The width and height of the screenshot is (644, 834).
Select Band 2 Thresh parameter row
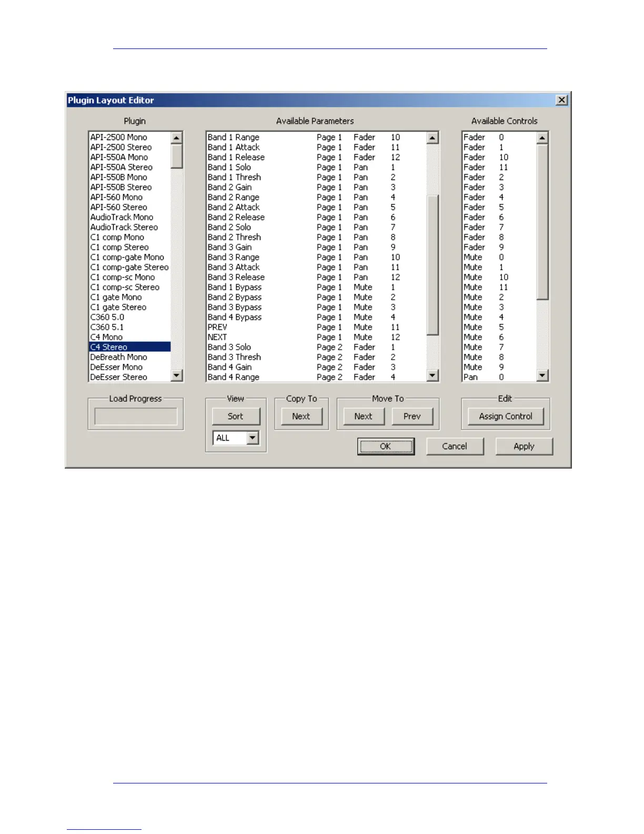[x=316, y=237]
